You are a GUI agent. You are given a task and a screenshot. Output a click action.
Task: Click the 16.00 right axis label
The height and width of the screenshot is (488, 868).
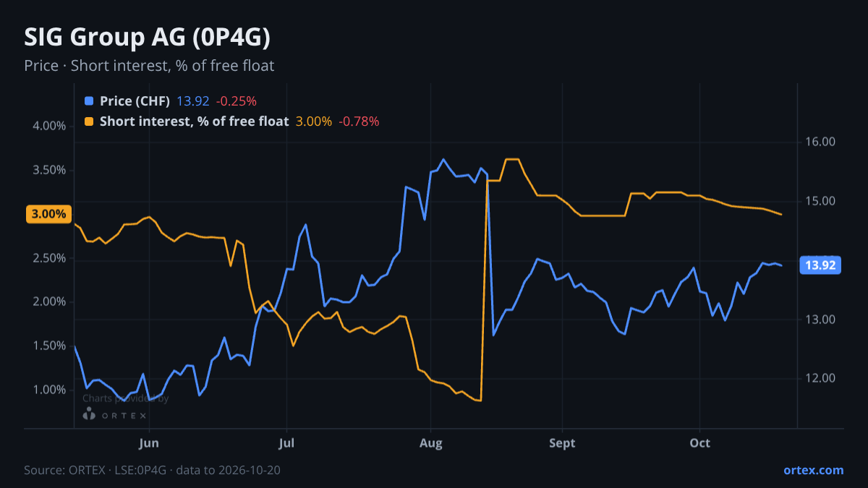pyautogui.click(x=821, y=142)
